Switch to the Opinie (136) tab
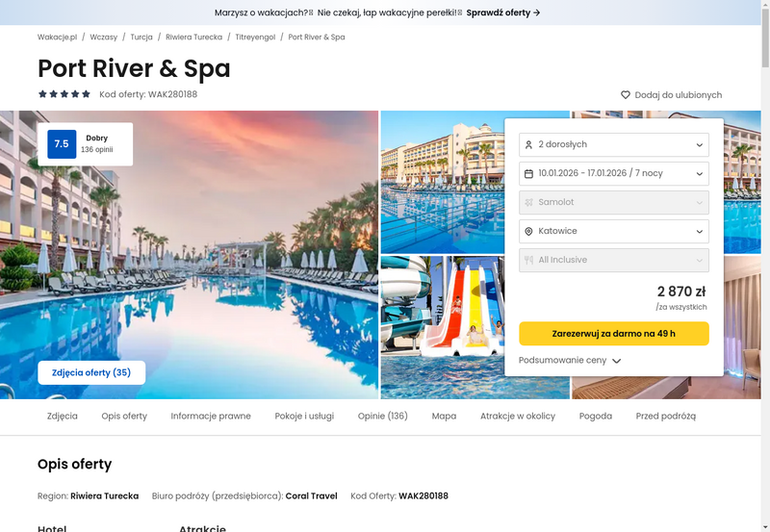 (382, 417)
